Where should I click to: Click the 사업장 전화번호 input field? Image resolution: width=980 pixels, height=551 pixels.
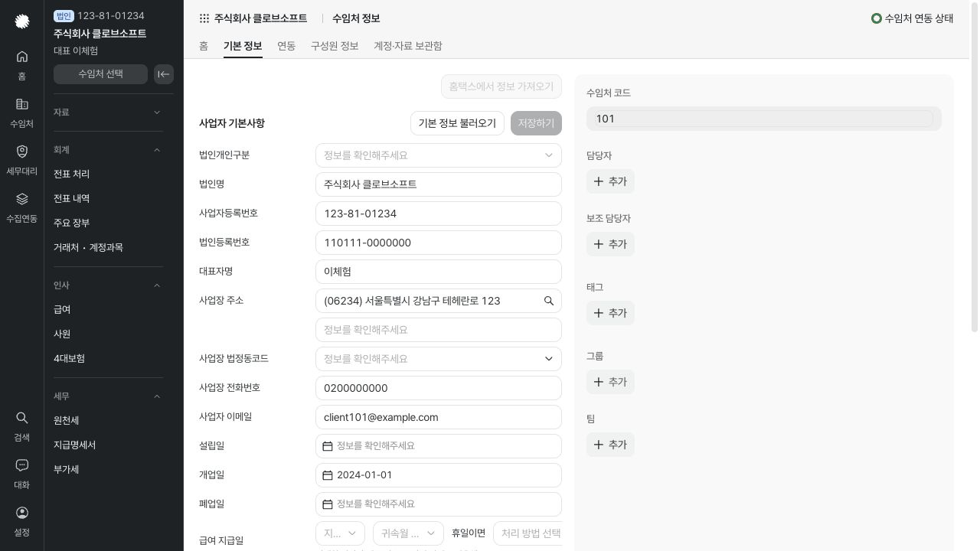[439, 388]
